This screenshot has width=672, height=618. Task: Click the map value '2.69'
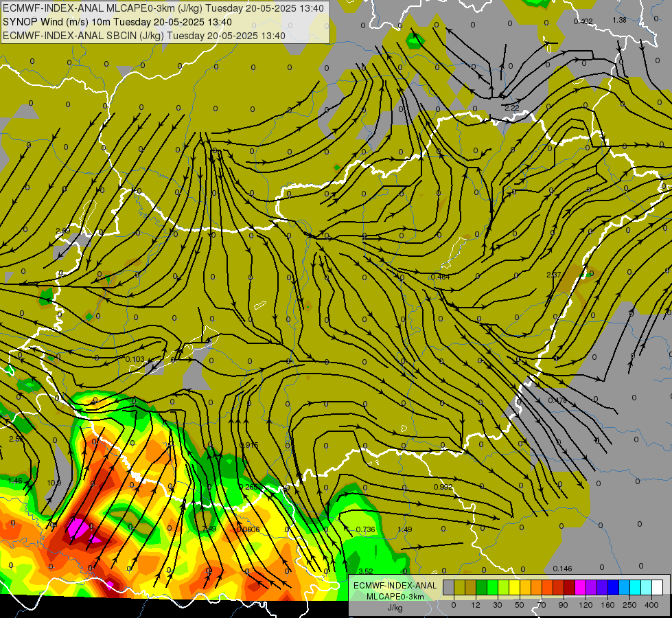(63, 231)
